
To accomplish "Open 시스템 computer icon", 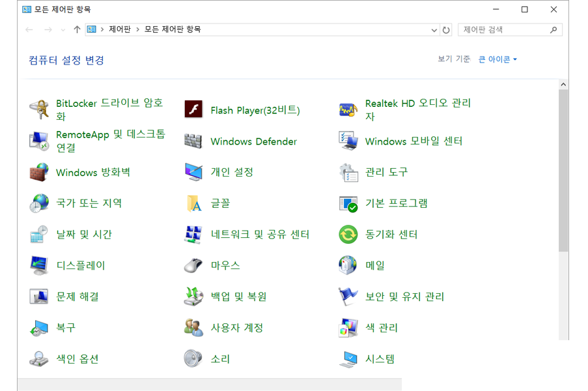I will (348, 359).
